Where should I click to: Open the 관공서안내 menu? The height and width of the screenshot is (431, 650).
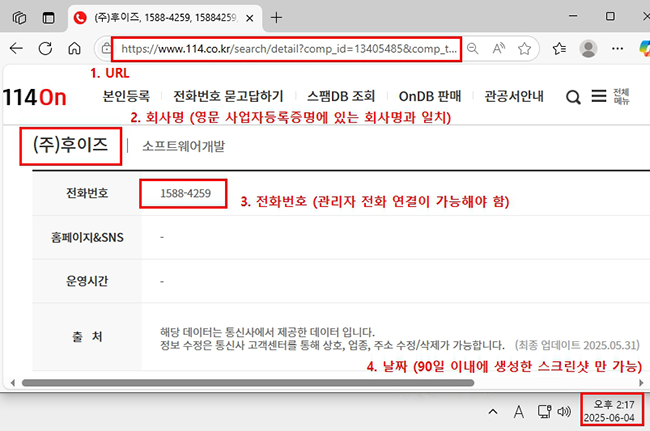coord(514,96)
